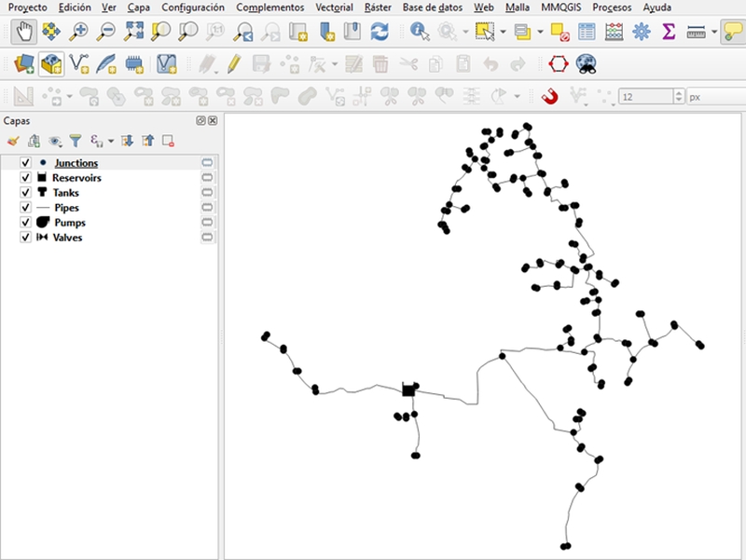The width and height of the screenshot is (746, 560).
Task: Activate the Zoom In magnifier tool
Action: click(78, 32)
